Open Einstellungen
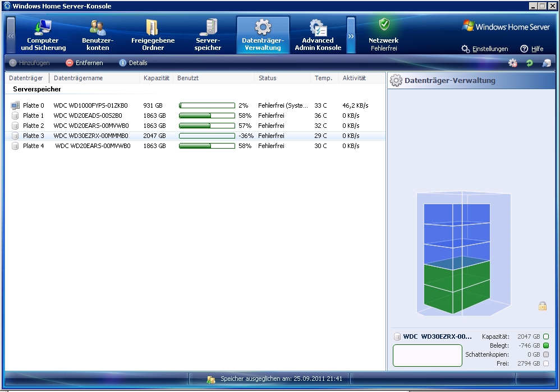Image resolution: width=560 pixels, height=392 pixels. (x=485, y=49)
